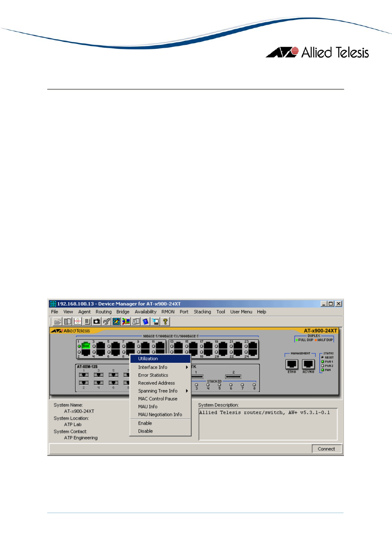The image size is (392, 555).
Task: Open the RMON menu
Action: [x=168, y=312]
